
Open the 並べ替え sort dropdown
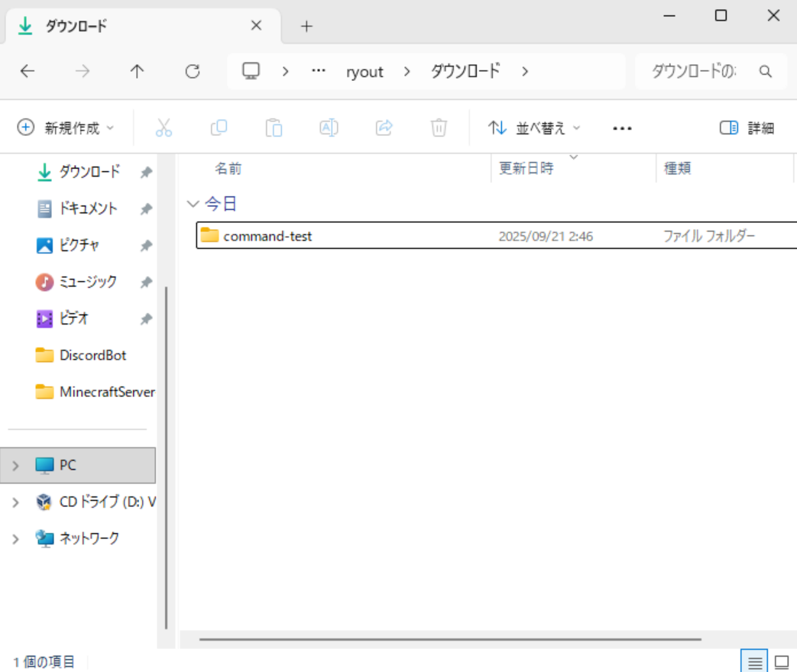[x=534, y=128]
